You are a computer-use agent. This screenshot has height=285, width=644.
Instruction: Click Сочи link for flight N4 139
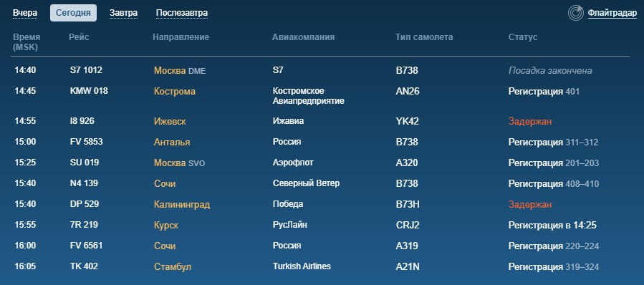click(165, 183)
